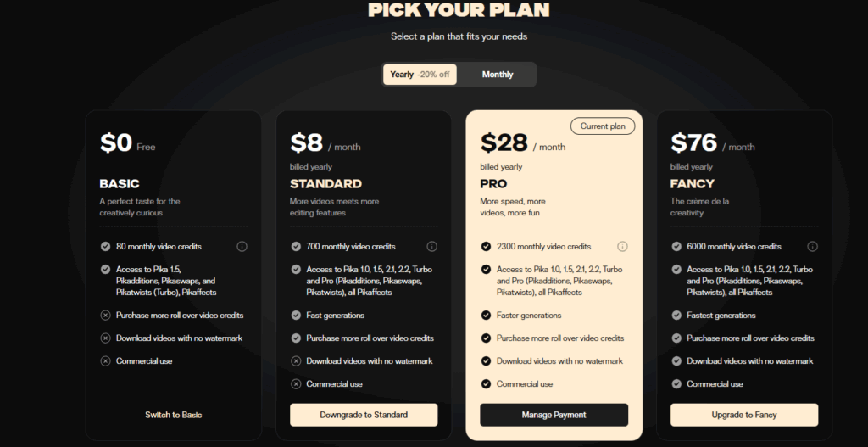Click Upgrade to Fancy button

point(744,415)
